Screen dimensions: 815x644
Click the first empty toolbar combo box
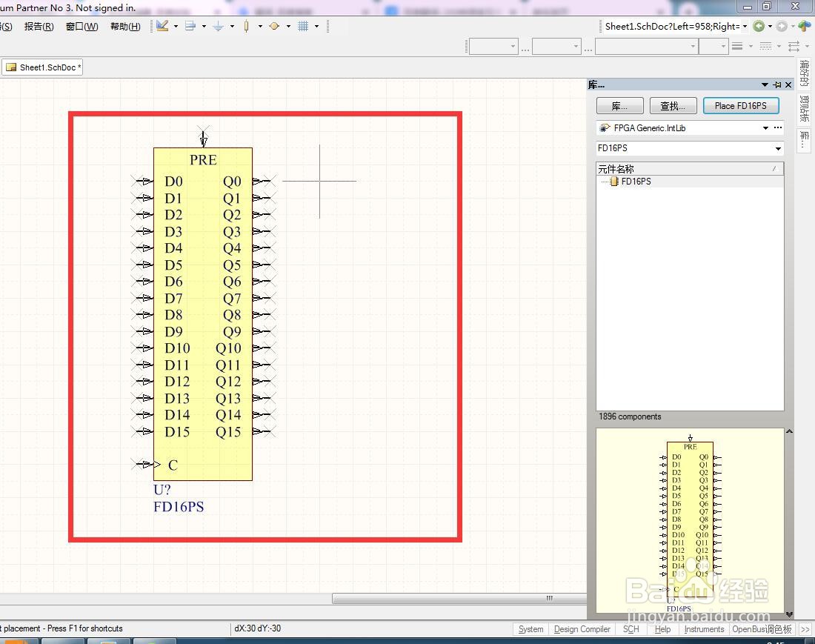coord(493,46)
